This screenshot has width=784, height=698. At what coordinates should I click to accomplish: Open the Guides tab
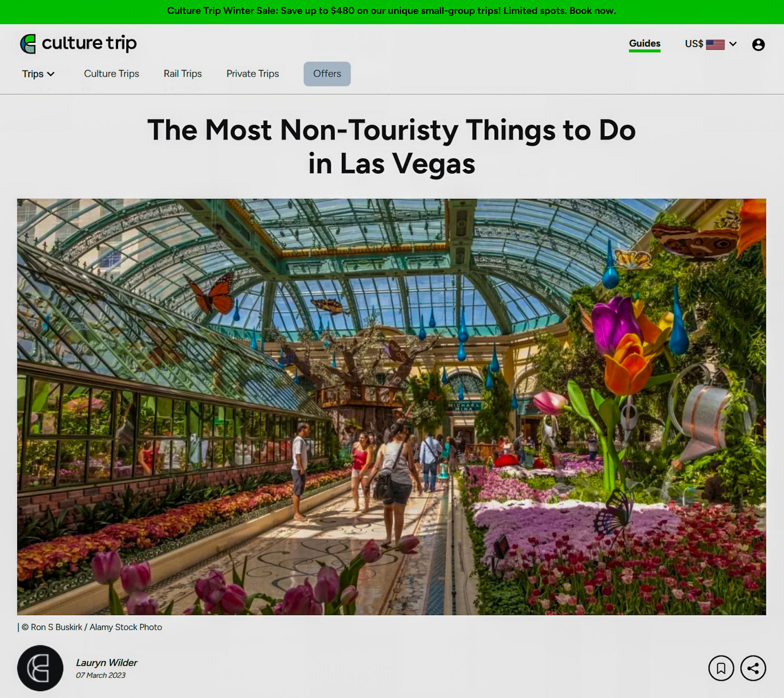pos(645,44)
